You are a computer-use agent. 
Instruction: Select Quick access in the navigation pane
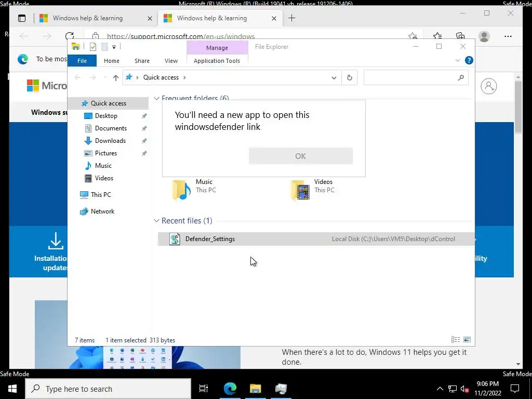(x=108, y=103)
